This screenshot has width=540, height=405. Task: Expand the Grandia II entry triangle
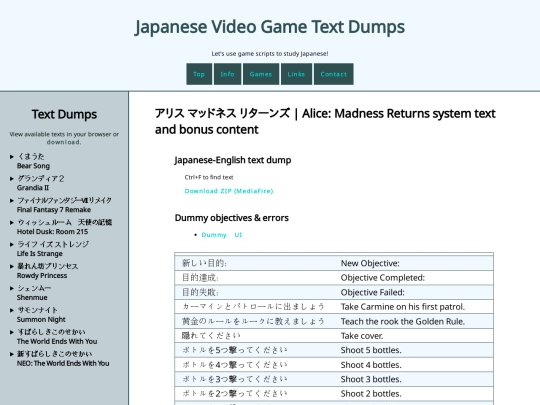pos(12,179)
